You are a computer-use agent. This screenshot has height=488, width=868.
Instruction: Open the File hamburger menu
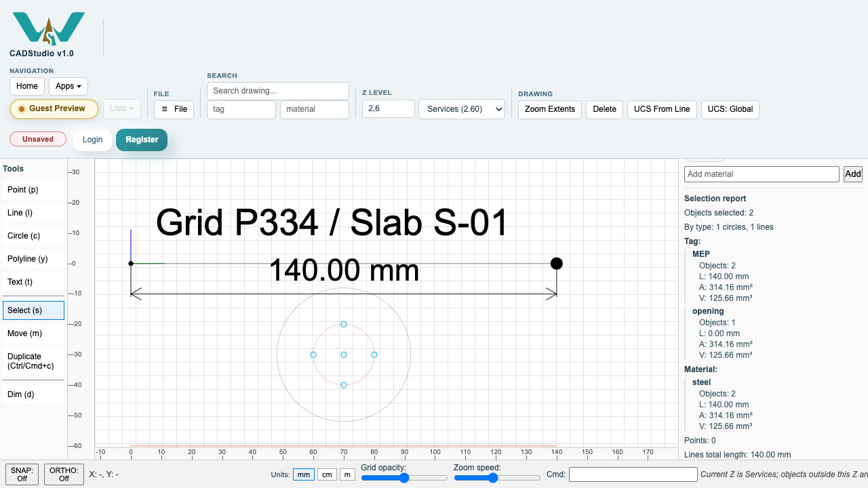click(174, 109)
